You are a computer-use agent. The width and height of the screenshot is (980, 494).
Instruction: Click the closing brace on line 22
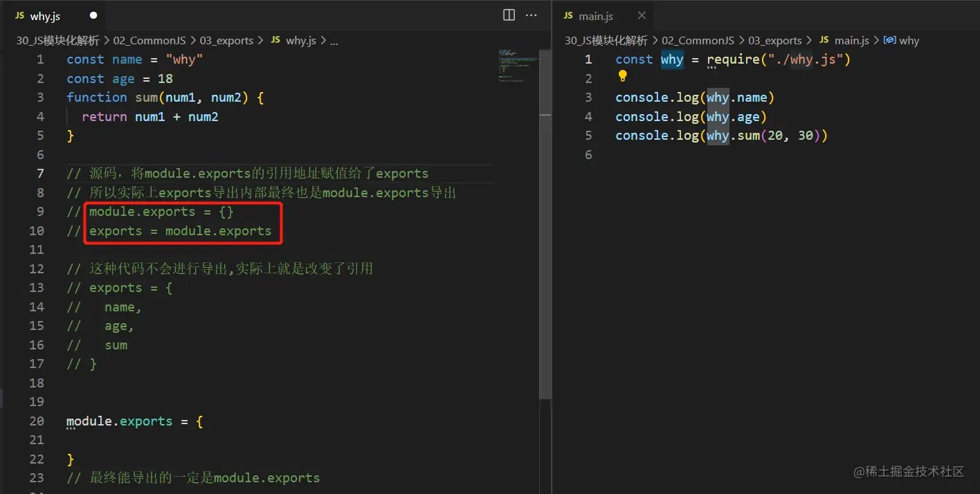point(70,459)
